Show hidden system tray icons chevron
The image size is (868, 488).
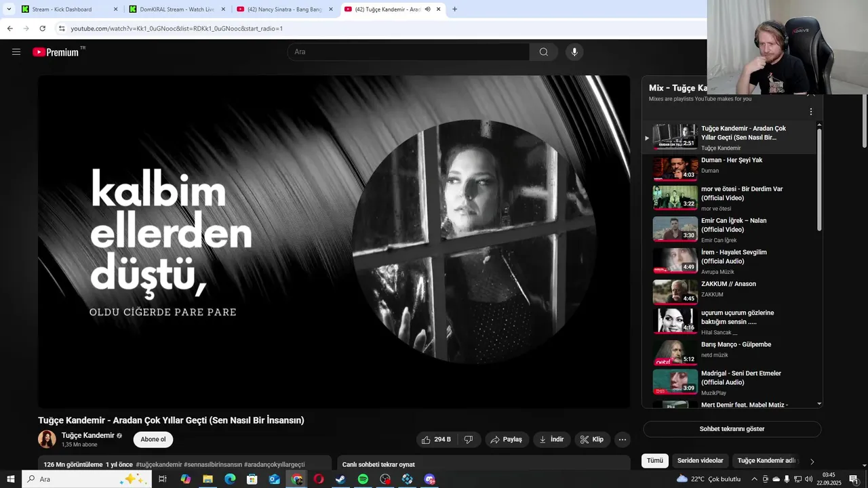pos(754,479)
